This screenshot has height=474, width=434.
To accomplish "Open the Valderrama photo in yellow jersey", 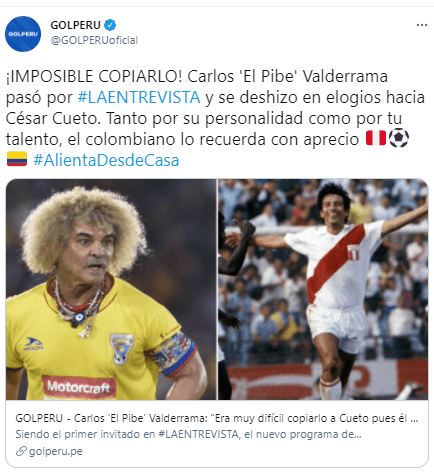I will point(111,289).
